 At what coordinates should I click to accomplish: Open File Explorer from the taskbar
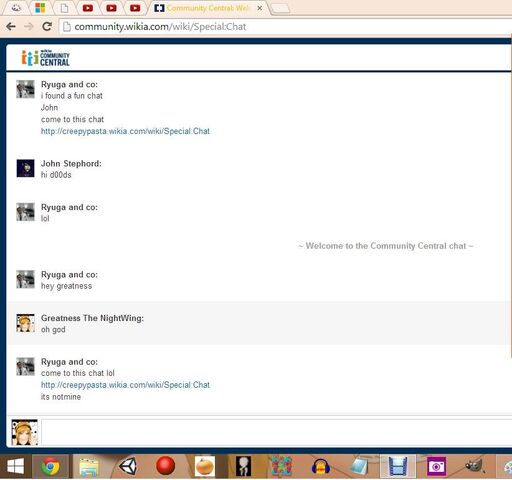pos(89,466)
